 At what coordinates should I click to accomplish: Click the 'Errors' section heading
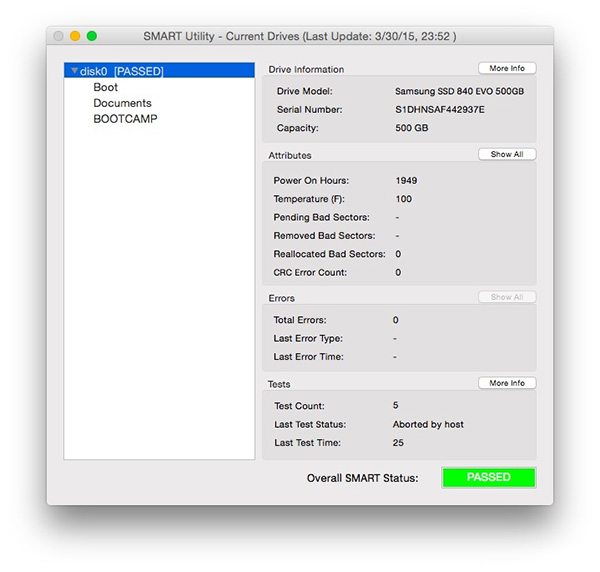coord(281,298)
